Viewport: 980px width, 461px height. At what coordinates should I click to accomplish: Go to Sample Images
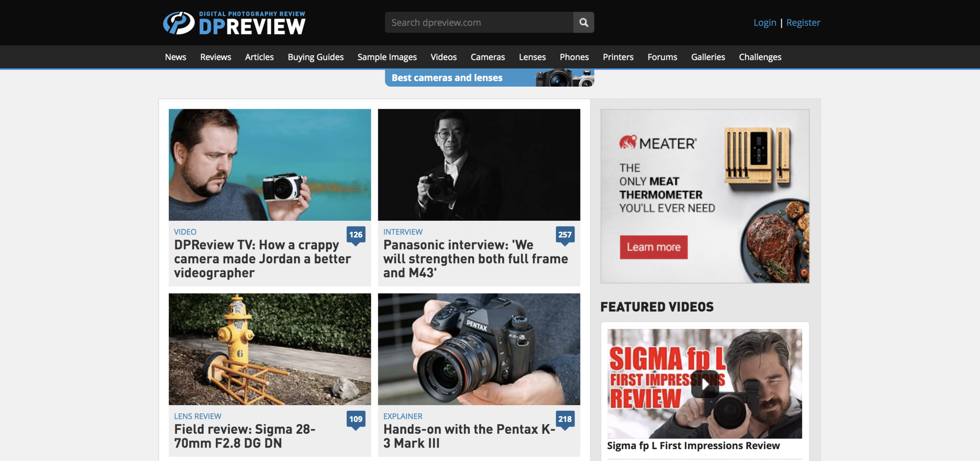tap(387, 57)
